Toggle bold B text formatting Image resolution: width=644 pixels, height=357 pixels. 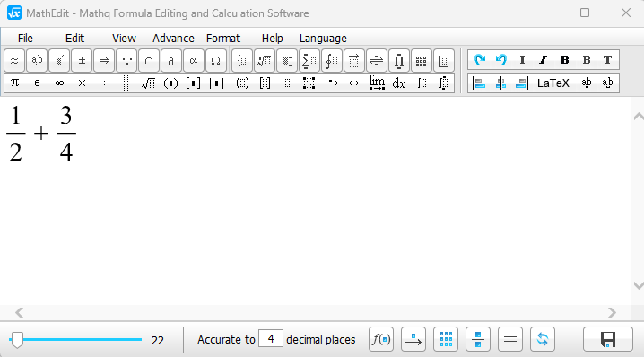tap(565, 59)
